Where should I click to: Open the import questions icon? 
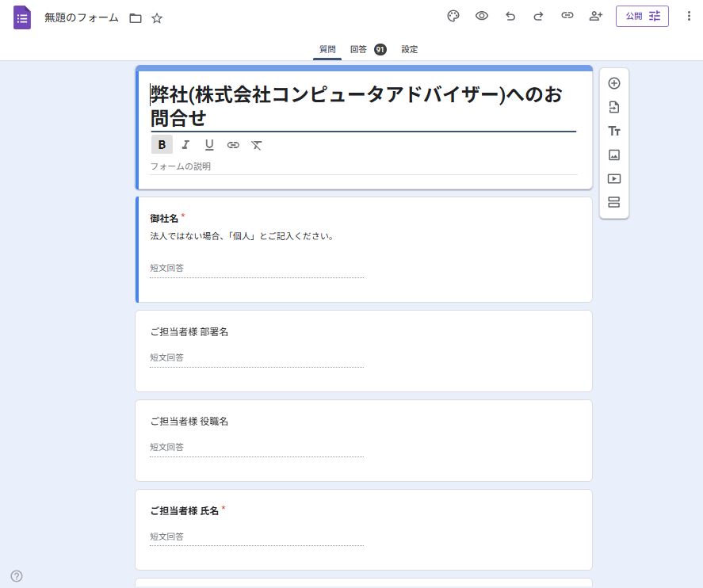614,107
